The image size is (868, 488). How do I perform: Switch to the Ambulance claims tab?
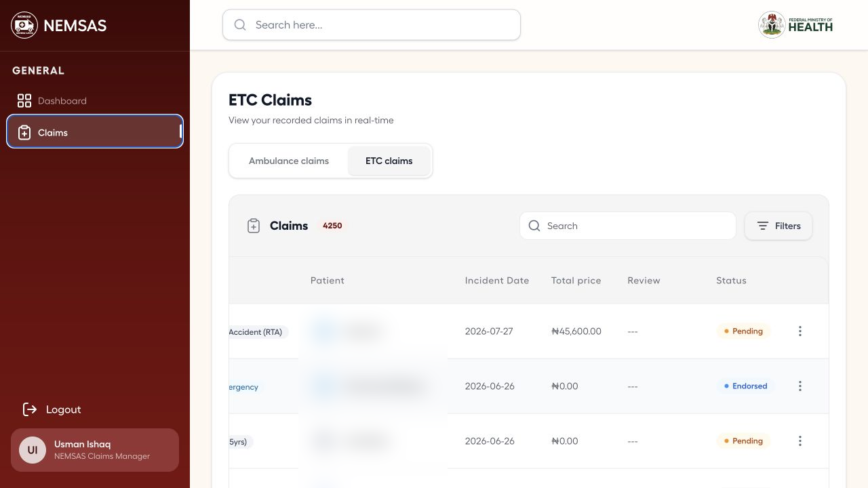coord(289,161)
